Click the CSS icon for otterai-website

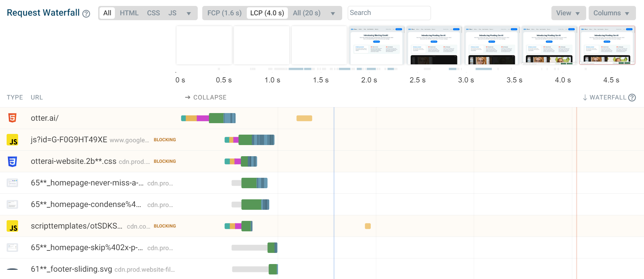(13, 161)
